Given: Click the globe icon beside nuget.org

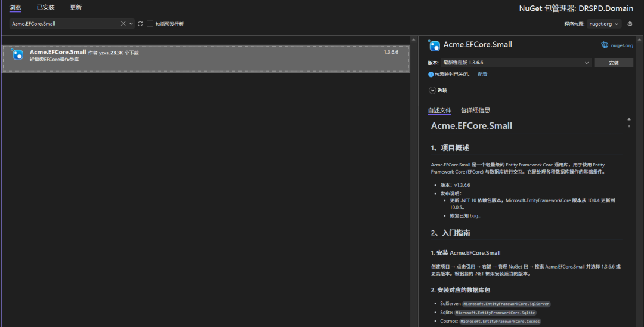Looking at the screenshot, I should coord(605,45).
